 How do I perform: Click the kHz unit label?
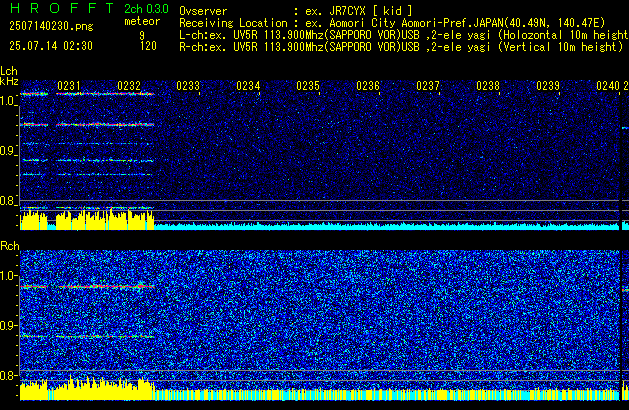(x=9, y=81)
